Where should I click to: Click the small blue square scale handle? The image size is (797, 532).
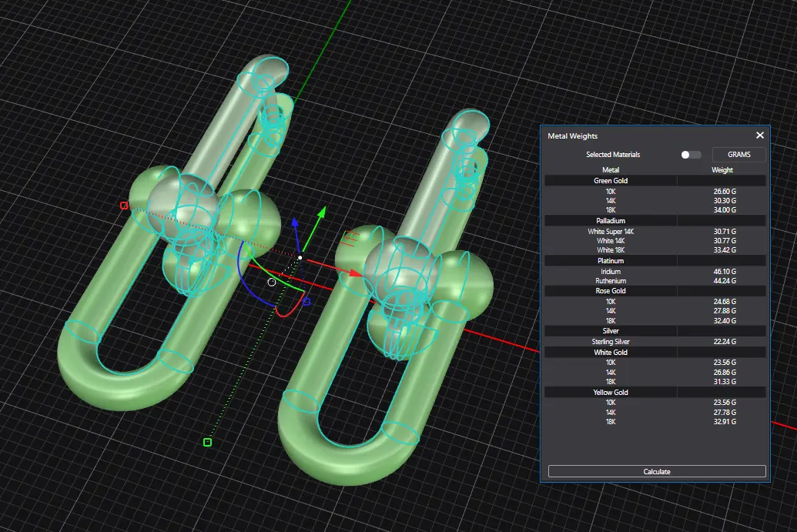pos(306,301)
